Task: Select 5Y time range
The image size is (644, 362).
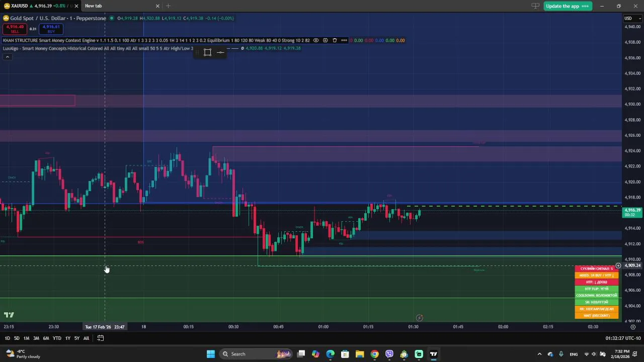Action: pos(76,338)
